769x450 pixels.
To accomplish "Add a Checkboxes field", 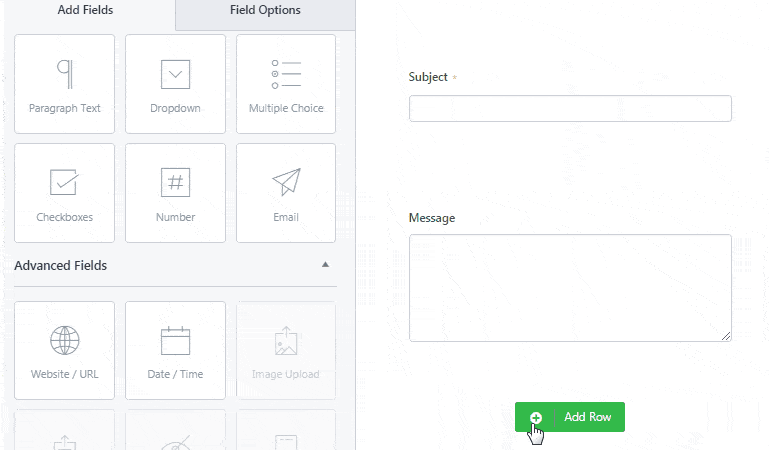I will point(64,193).
